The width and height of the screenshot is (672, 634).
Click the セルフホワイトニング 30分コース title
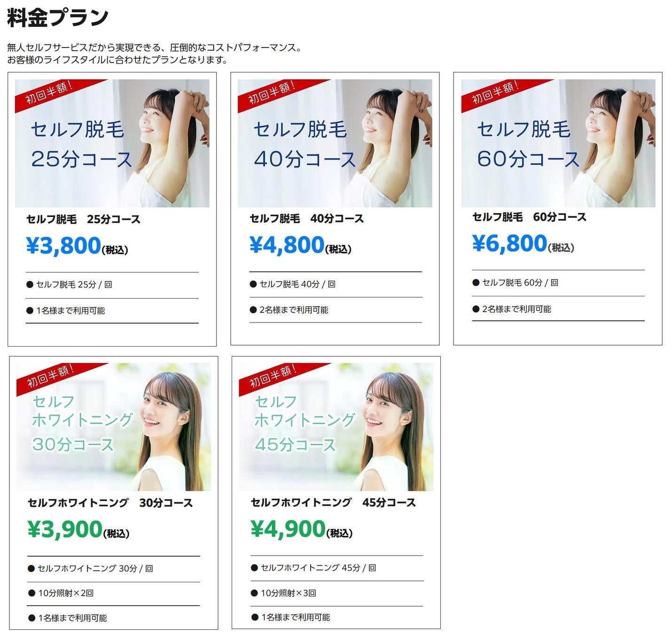(110, 503)
